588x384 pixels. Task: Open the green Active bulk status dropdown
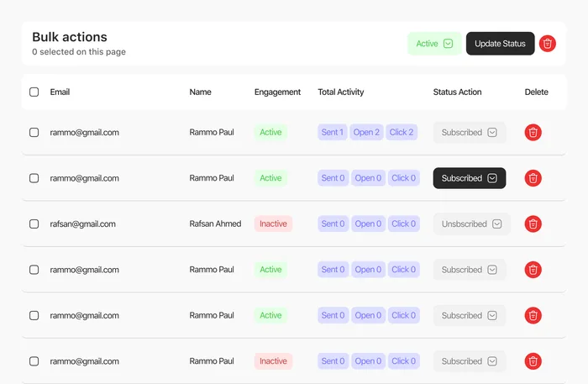tap(434, 44)
